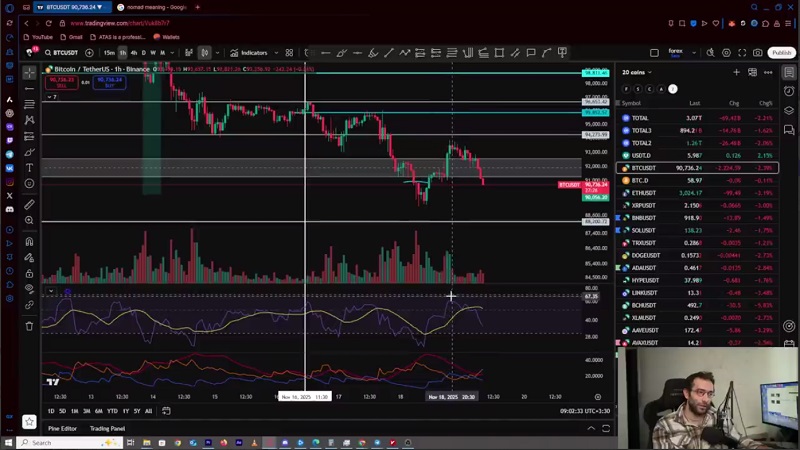Screen dimensions: 800x450
Task: Click the Zoom in tool
Action: (29, 220)
